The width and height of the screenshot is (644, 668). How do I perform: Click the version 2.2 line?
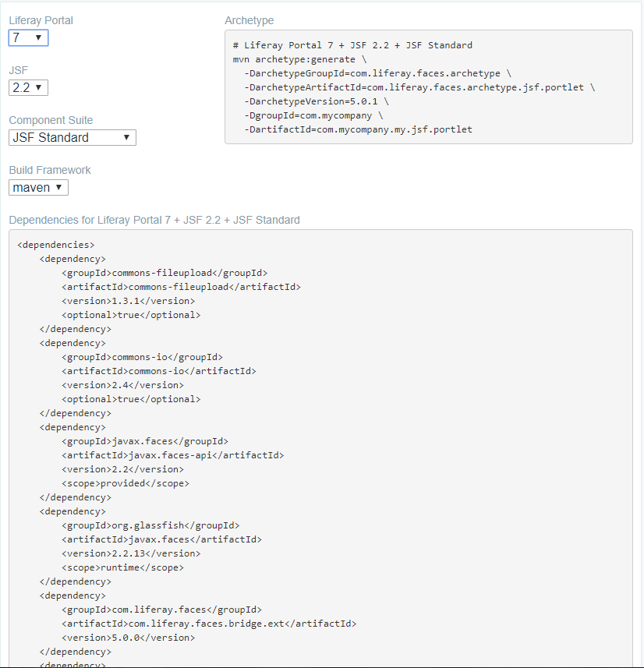[x=122, y=470]
